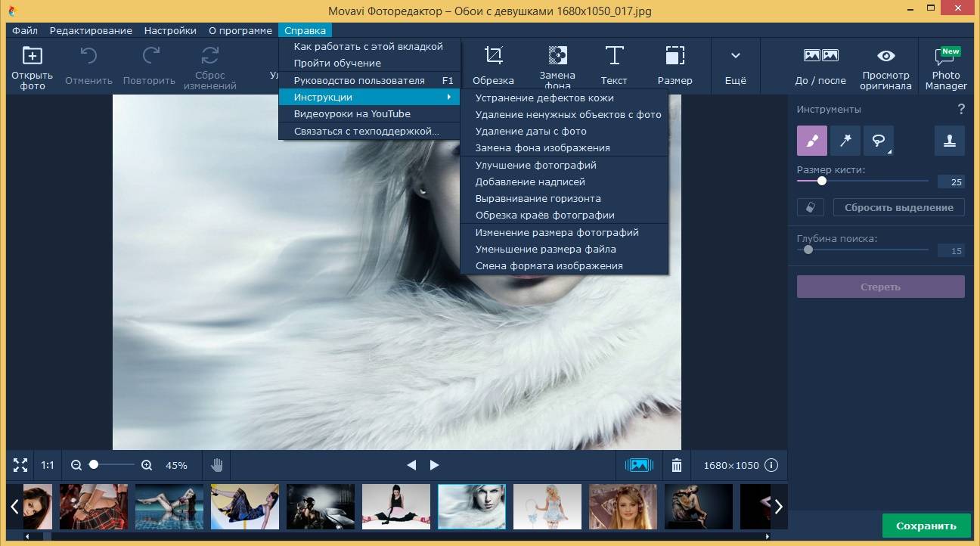Open the thumbnail of the woman lying on water
980x546 pixels.
(169, 507)
